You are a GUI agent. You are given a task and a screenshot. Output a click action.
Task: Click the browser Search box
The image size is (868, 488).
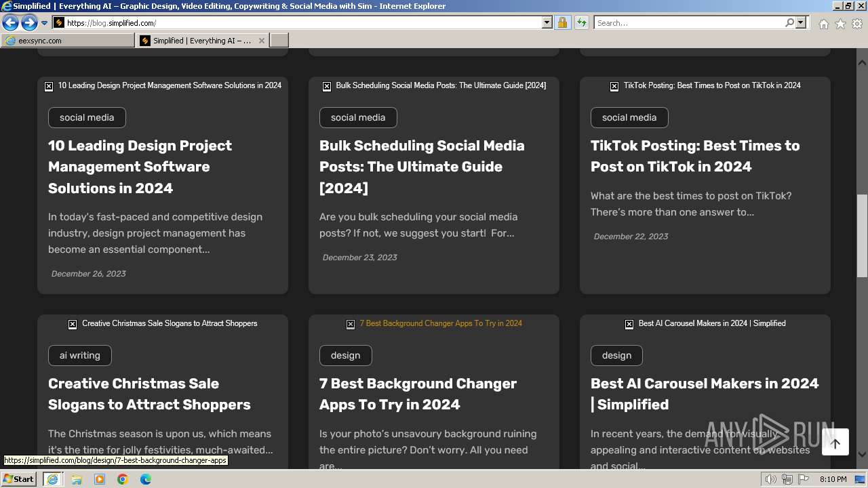point(688,23)
